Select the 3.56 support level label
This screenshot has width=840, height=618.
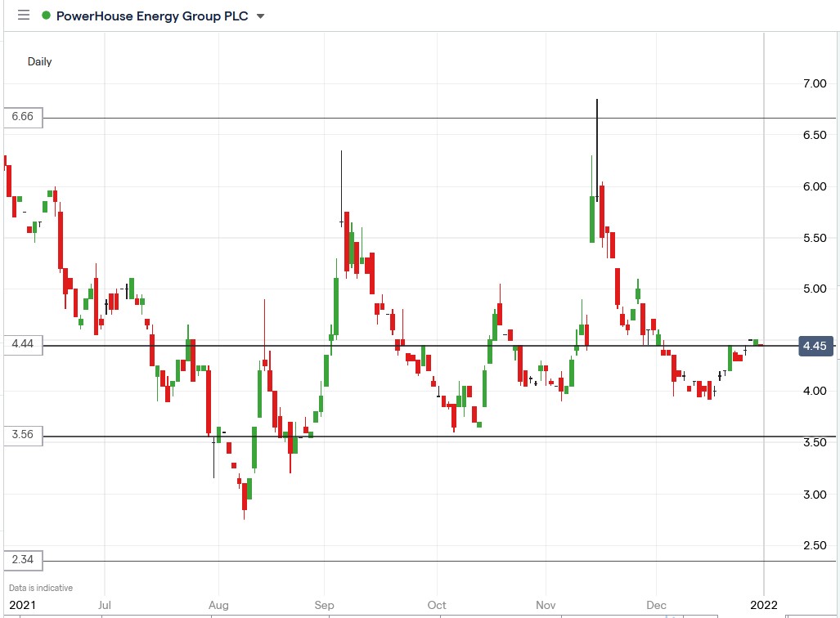[22, 436]
